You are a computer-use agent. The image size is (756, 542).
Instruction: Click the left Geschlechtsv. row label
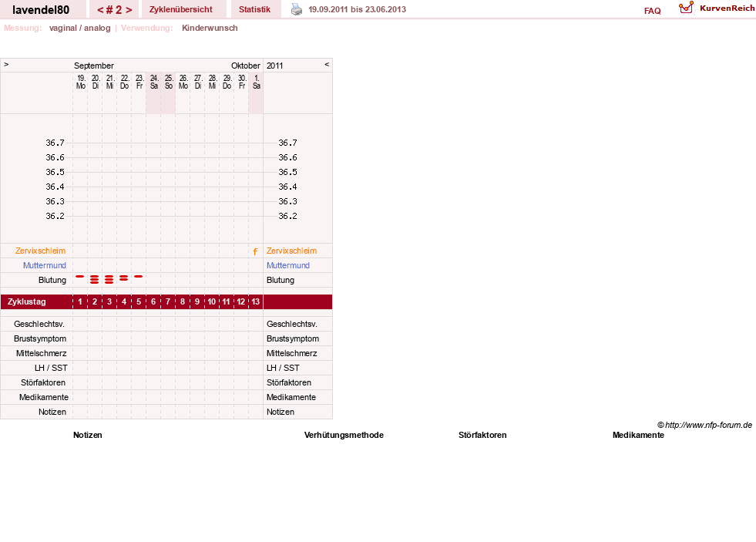coord(39,324)
